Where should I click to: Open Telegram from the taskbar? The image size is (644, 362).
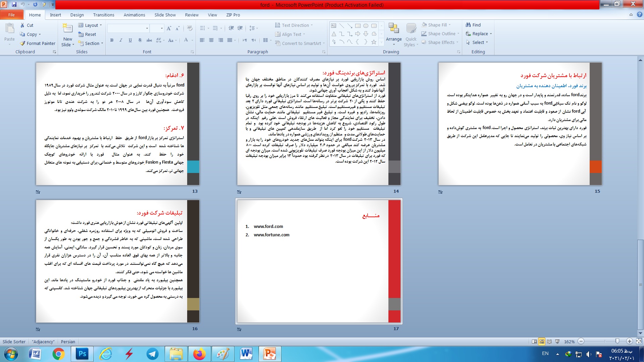(153, 354)
